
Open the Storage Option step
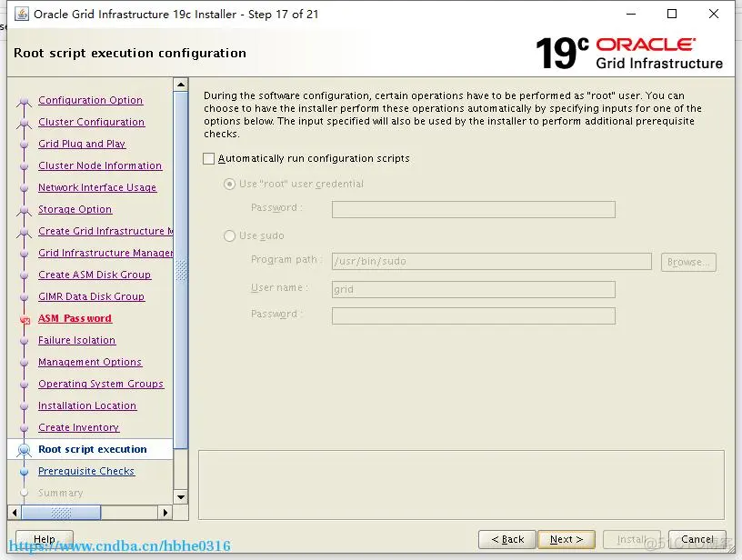click(75, 209)
